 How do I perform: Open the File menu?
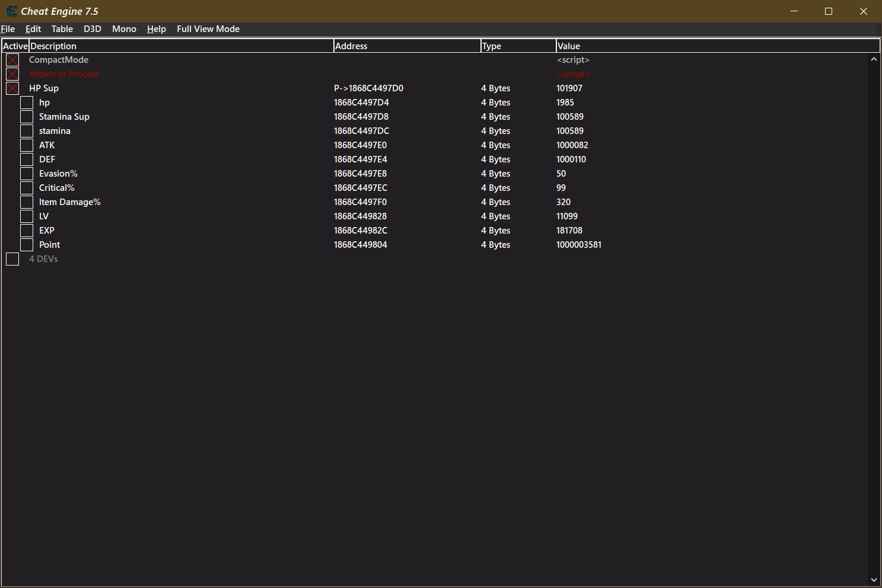pyautogui.click(x=8, y=29)
